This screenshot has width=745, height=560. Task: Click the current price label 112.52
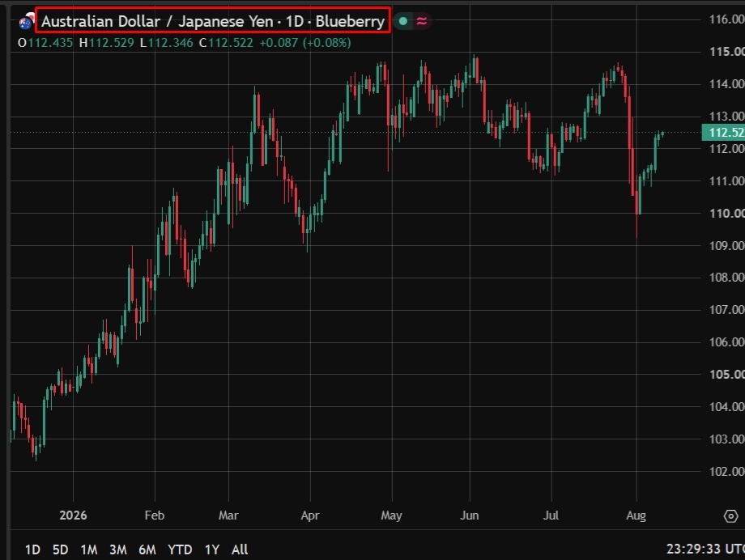pos(723,133)
